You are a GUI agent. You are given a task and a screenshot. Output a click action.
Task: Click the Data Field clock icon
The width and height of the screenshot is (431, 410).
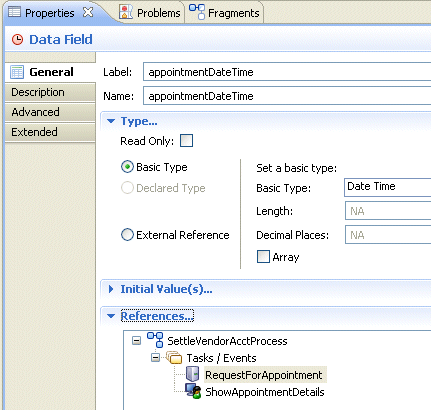click(17, 40)
